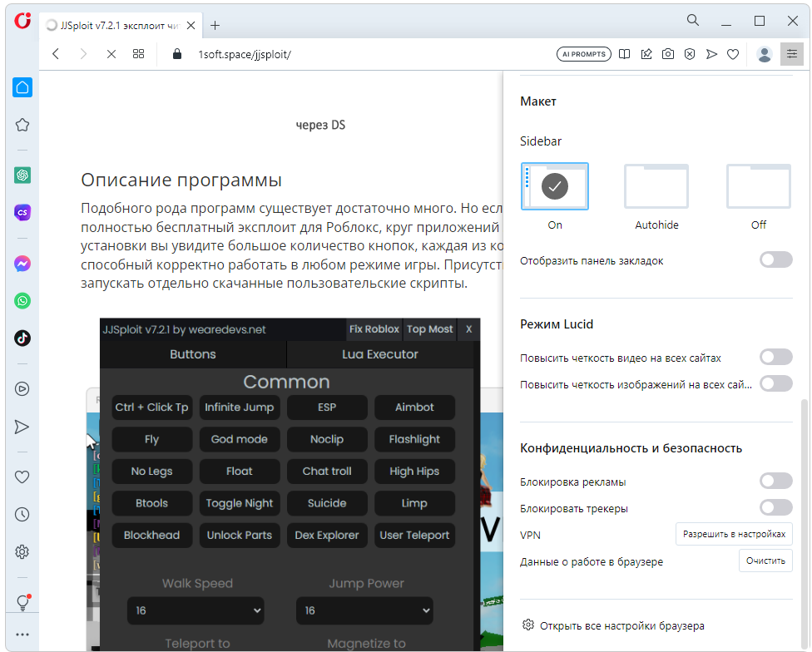This screenshot has width=812, height=652.
Task: Add page to bookmarks heart in toolbar
Action: tap(733, 54)
